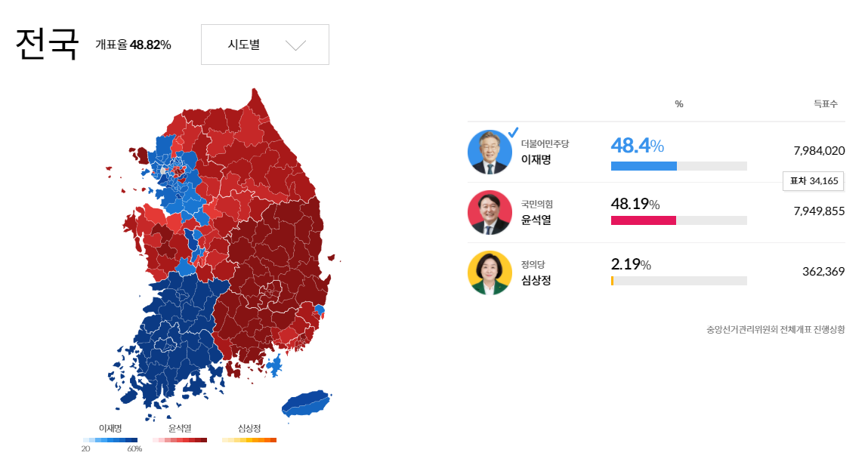868x468 pixels.
Task: Click the orange 심상정 vote share bar
Action: pos(612,281)
